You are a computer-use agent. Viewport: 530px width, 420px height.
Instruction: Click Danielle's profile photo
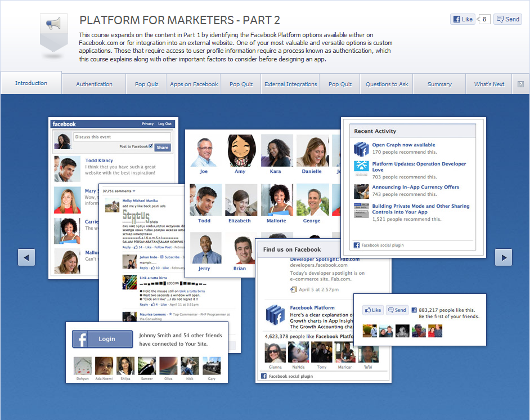[313, 151]
